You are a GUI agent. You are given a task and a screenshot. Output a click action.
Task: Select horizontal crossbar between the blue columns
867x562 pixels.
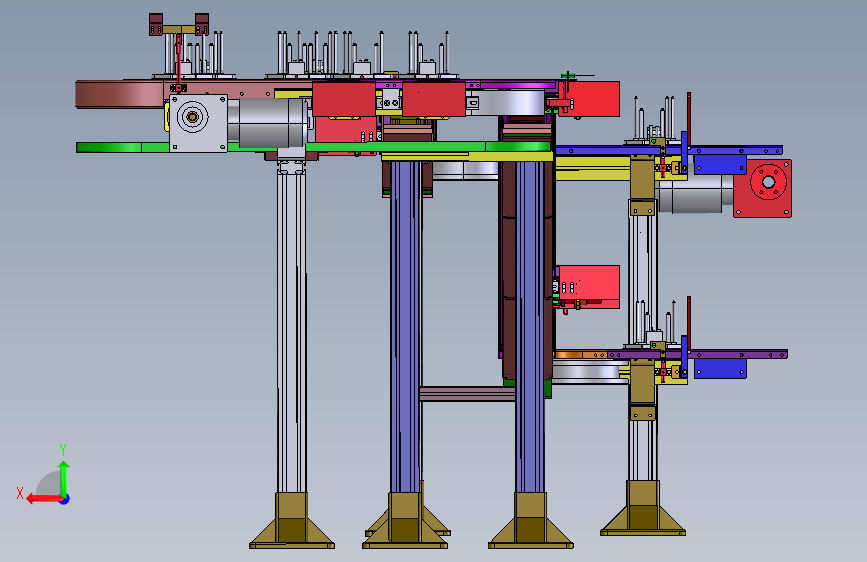click(468, 394)
